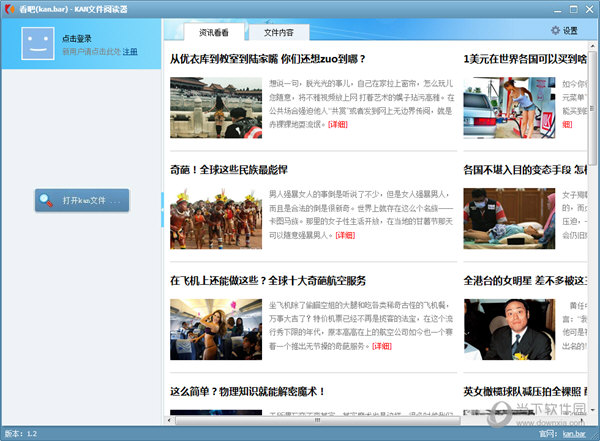600x441 pixels.
Task: Open article 物理知识就能解密魔术 headline
Action: (x=248, y=392)
